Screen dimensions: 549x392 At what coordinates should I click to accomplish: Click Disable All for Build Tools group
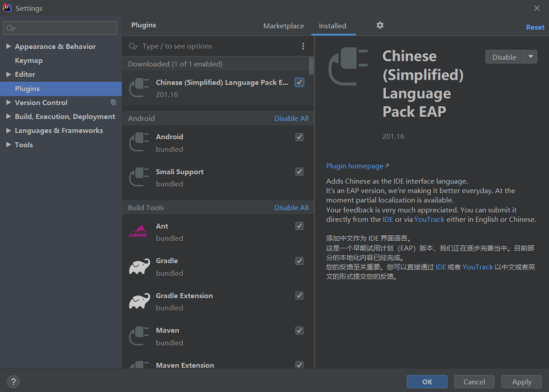pos(292,207)
